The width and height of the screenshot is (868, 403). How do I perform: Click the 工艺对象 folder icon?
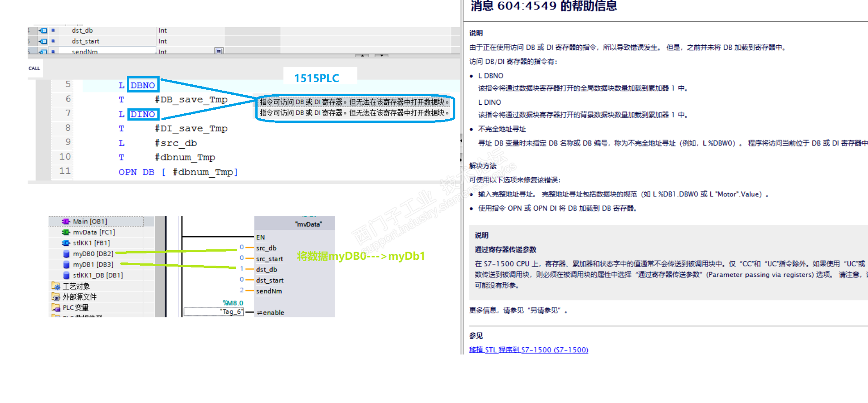[56, 286]
